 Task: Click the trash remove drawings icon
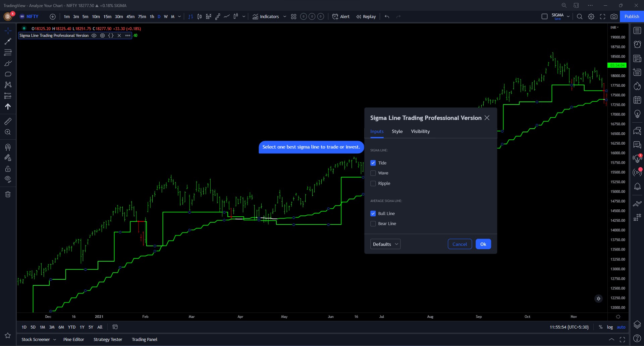point(8,194)
